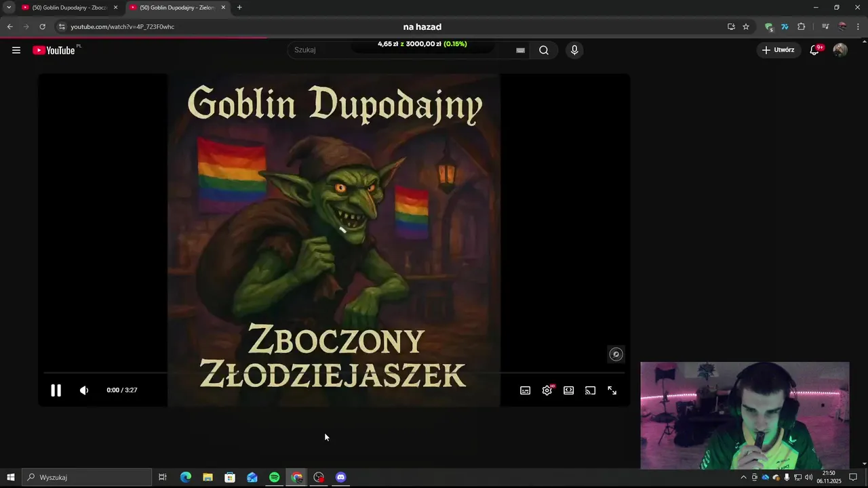Open the Extensions puzzle icon
The height and width of the screenshot is (488, 868).
[x=801, y=27]
